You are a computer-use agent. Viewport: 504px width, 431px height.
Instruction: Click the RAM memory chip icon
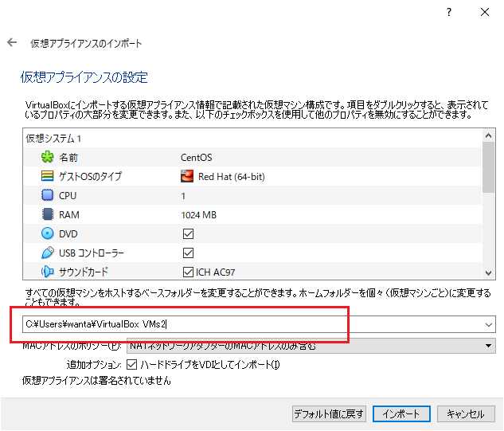[47, 214]
